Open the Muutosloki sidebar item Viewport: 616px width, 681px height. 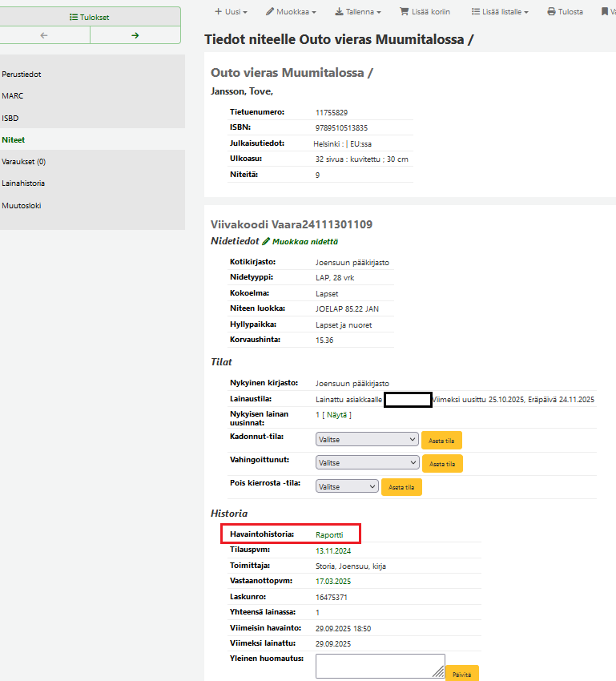click(x=21, y=205)
